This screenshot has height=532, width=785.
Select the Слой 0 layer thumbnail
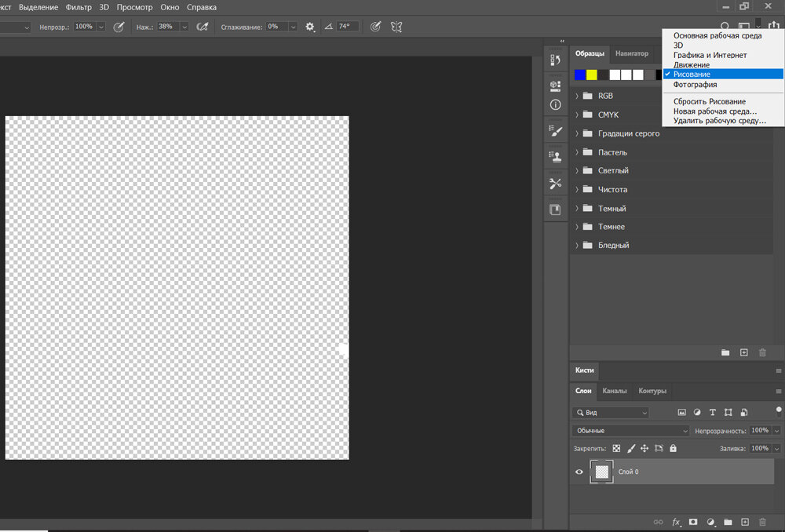pyautogui.click(x=602, y=472)
